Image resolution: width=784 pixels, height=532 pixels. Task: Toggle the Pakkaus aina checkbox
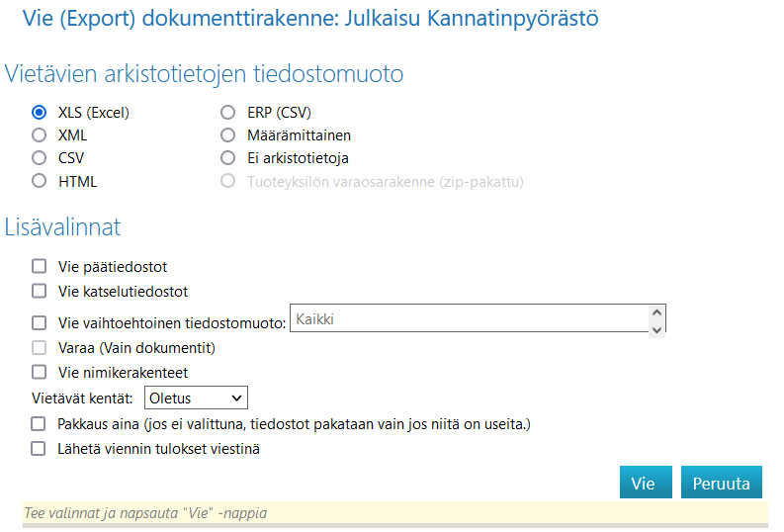(40, 424)
